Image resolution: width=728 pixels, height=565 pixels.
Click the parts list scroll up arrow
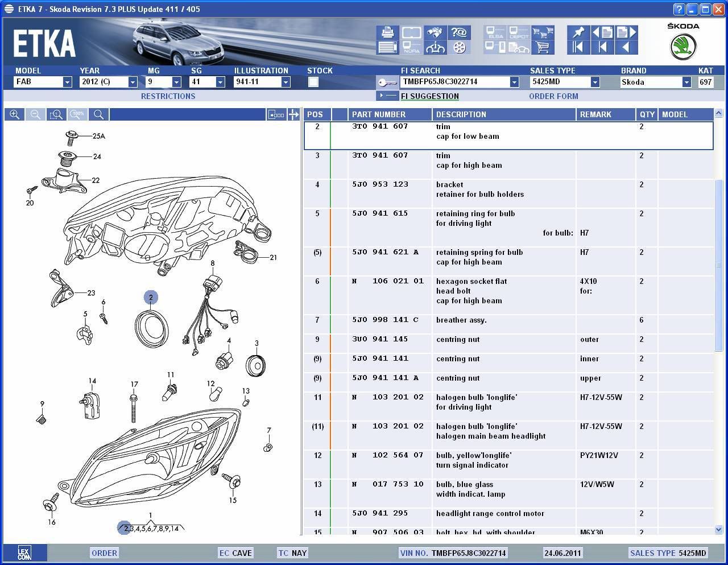tap(719, 113)
